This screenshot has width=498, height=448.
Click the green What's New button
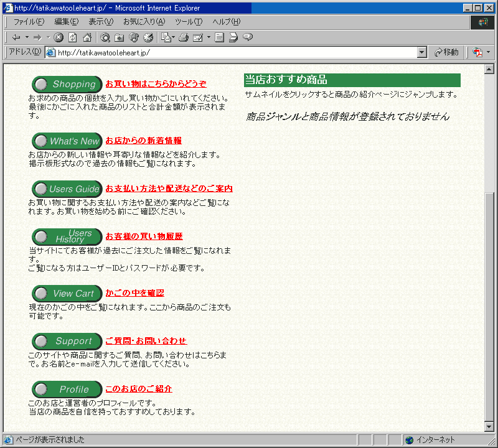(67, 141)
